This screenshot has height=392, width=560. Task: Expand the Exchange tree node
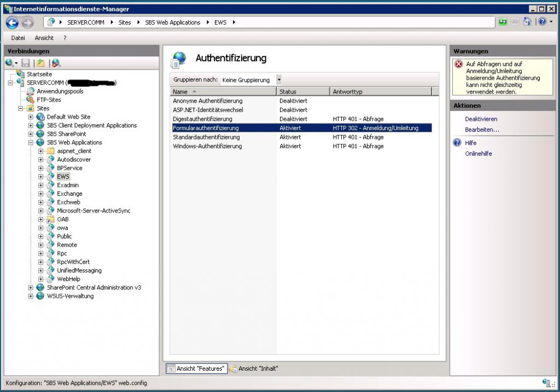pyautogui.click(x=40, y=194)
